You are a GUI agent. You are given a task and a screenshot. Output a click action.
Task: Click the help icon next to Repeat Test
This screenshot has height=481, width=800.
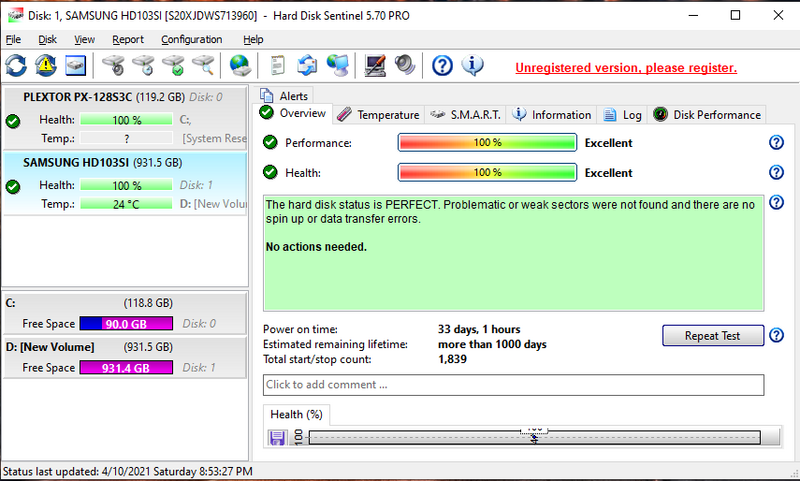pos(776,335)
